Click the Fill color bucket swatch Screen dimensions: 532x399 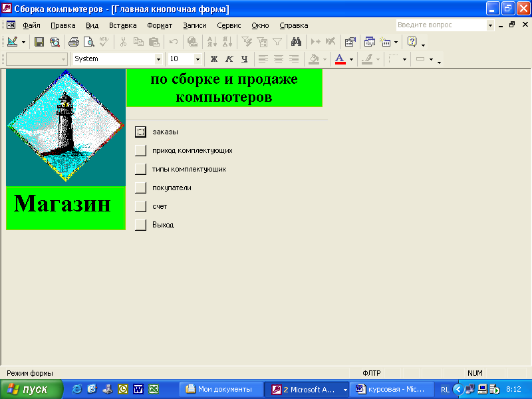[314, 59]
